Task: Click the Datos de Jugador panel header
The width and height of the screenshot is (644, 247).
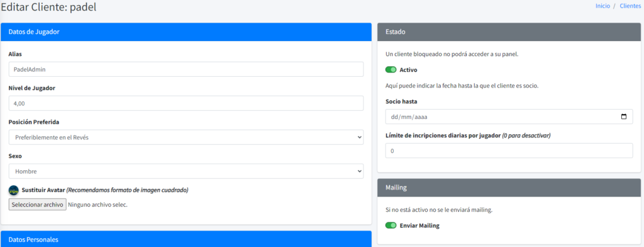Action: point(186,32)
